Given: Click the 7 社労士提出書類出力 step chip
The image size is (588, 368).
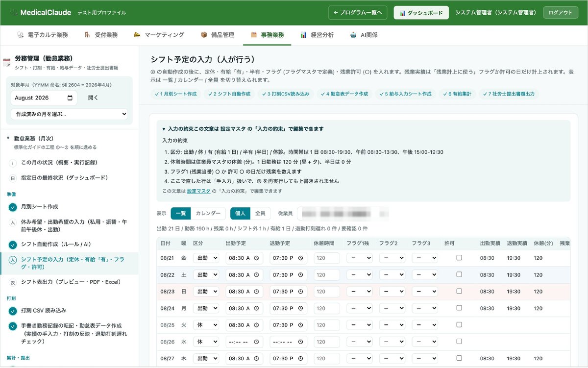Looking at the screenshot, I should point(508,94).
